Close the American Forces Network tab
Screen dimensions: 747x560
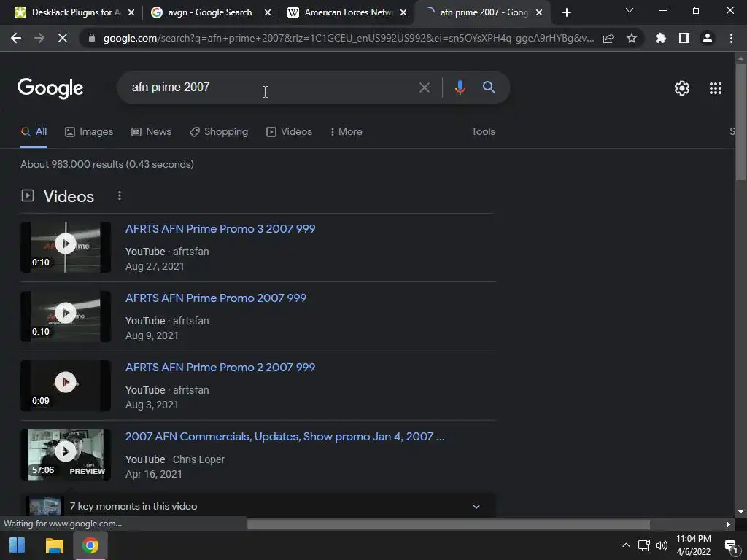click(403, 12)
